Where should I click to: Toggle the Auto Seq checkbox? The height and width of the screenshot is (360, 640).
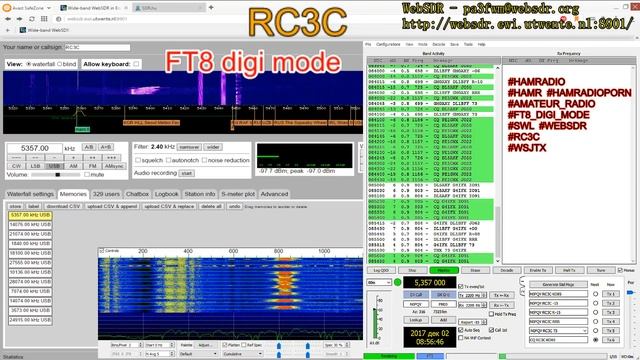tap(461, 330)
